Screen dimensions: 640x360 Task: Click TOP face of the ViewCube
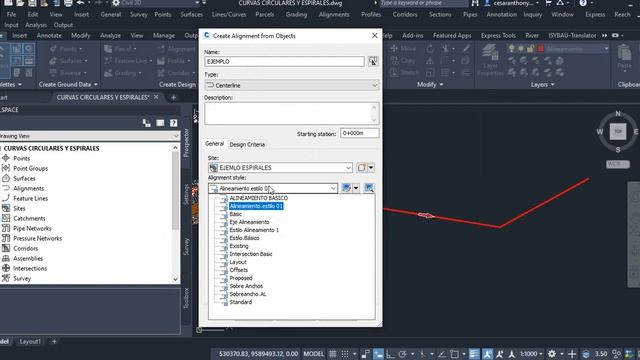[618, 131]
